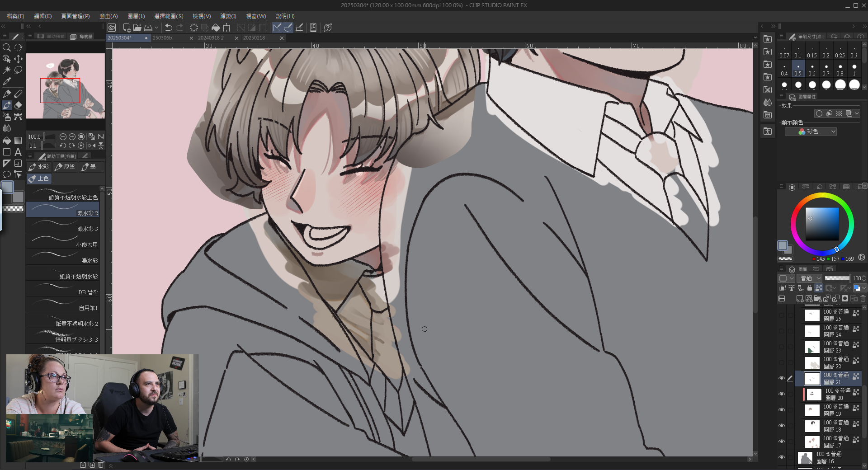The height and width of the screenshot is (470, 868).
Task: Collapse the left tool palette dock chevrons
Action: (x=4, y=26)
